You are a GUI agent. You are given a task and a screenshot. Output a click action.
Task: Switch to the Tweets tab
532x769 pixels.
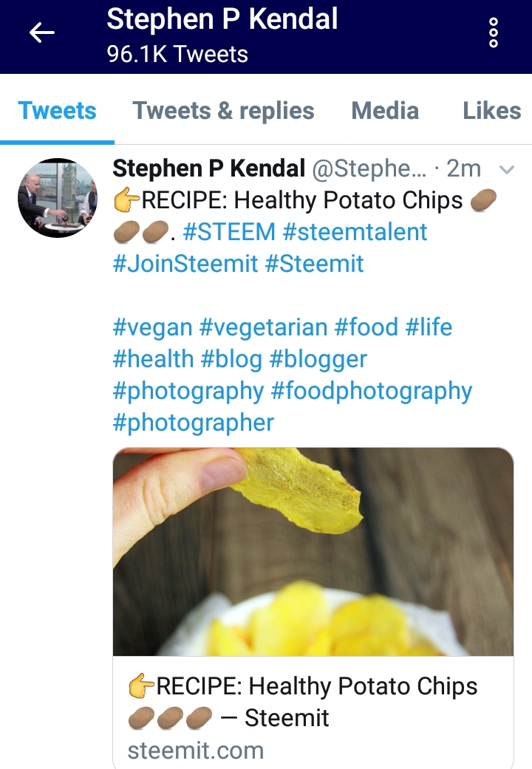(x=57, y=111)
